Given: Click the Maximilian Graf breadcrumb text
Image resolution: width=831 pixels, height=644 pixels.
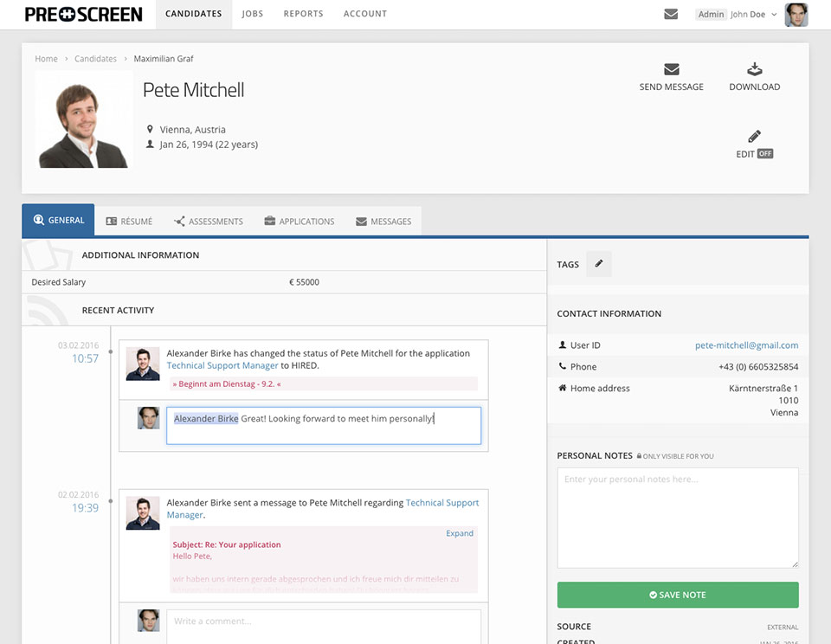Looking at the screenshot, I should 164,59.
